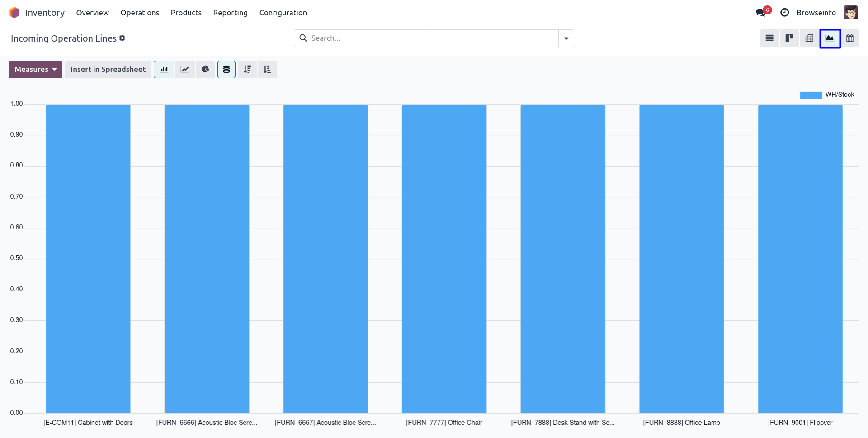Select the line chart type
Image resolution: width=868 pixels, height=438 pixels.
pos(185,70)
